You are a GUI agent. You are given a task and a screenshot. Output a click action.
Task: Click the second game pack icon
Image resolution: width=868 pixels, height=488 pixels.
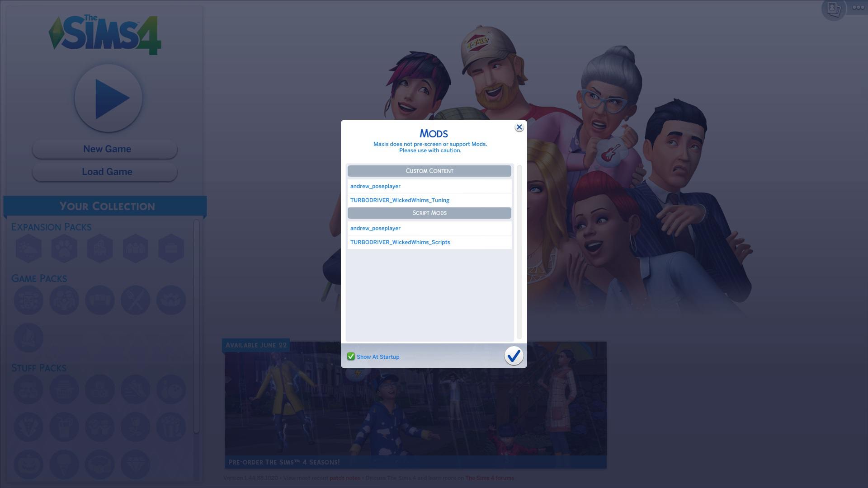coord(64,300)
